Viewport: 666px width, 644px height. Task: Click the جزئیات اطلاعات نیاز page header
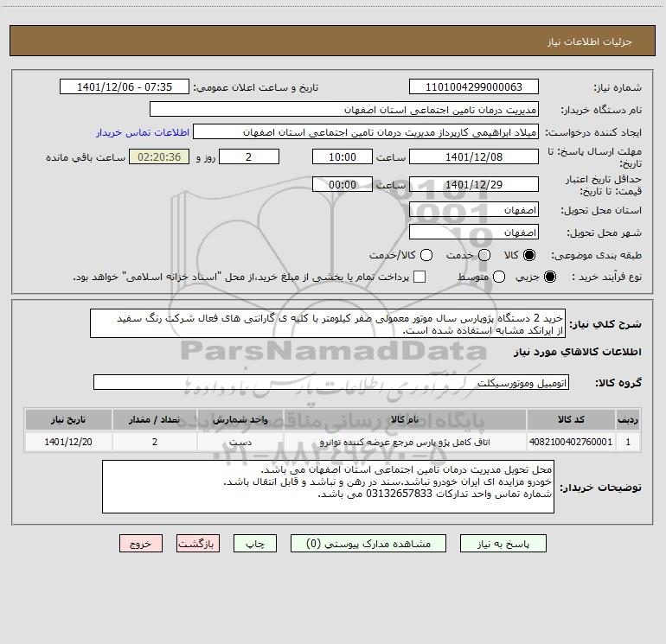(590, 41)
